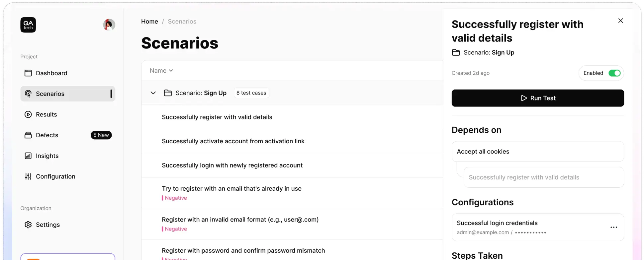
Task: Click the Insights bar chart icon
Action: pos(28,156)
